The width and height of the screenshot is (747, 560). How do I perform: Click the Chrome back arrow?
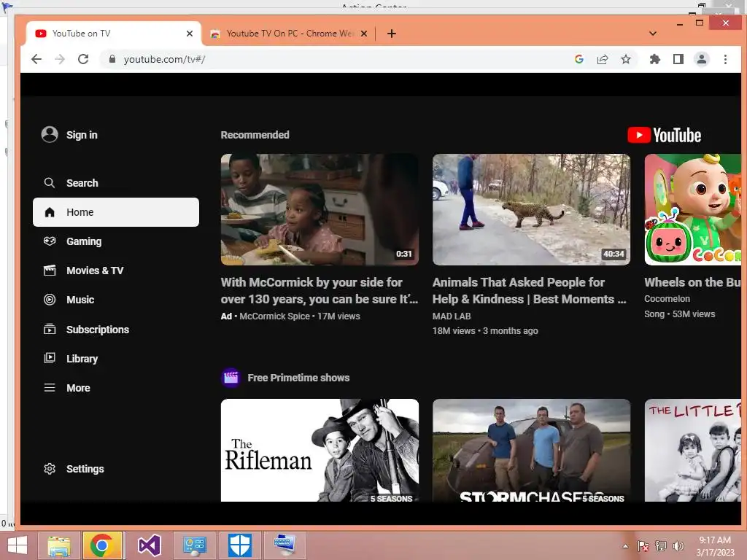[36, 59]
